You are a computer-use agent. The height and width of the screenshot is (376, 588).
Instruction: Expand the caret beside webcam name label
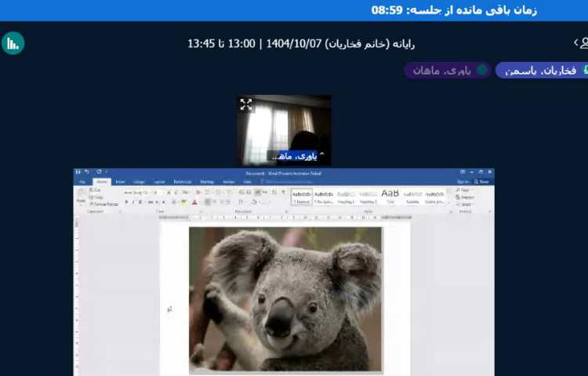click(x=321, y=154)
